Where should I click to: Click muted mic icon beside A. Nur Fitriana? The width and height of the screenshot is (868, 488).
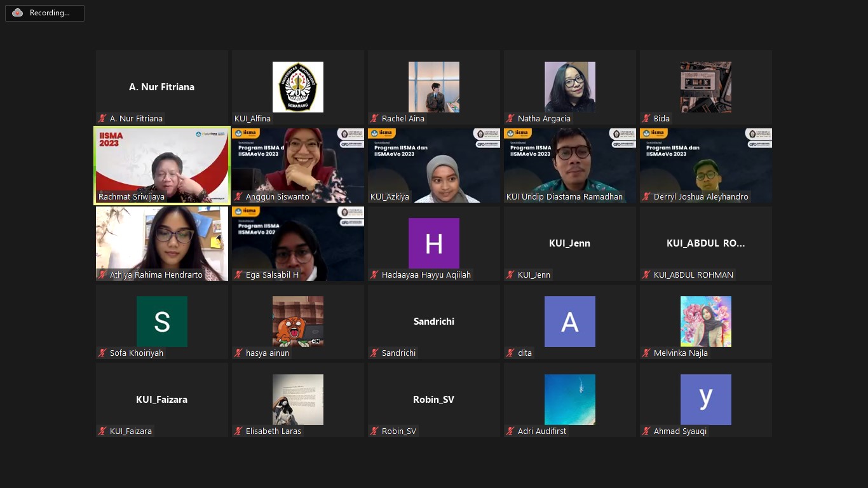102,119
